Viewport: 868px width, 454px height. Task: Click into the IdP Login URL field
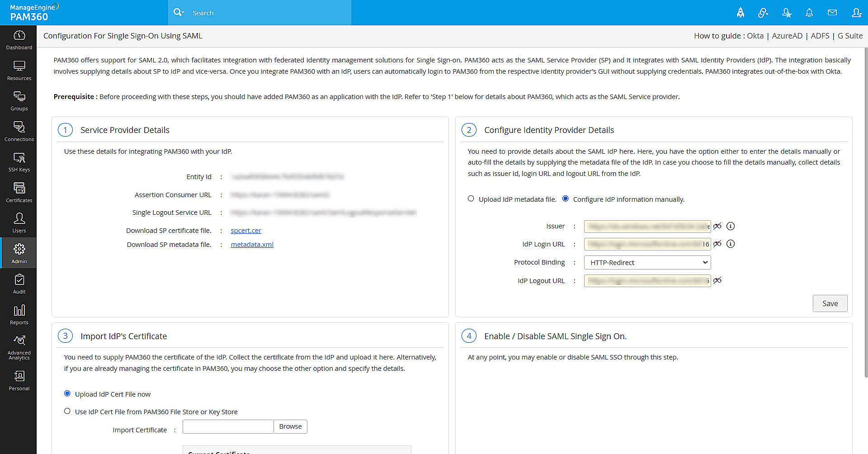647,244
